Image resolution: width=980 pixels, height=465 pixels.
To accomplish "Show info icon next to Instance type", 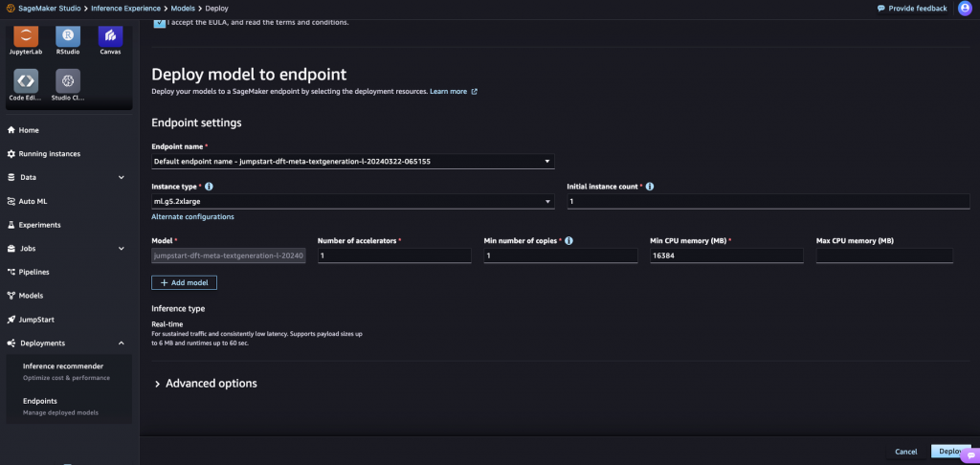I will [x=209, y=187].
